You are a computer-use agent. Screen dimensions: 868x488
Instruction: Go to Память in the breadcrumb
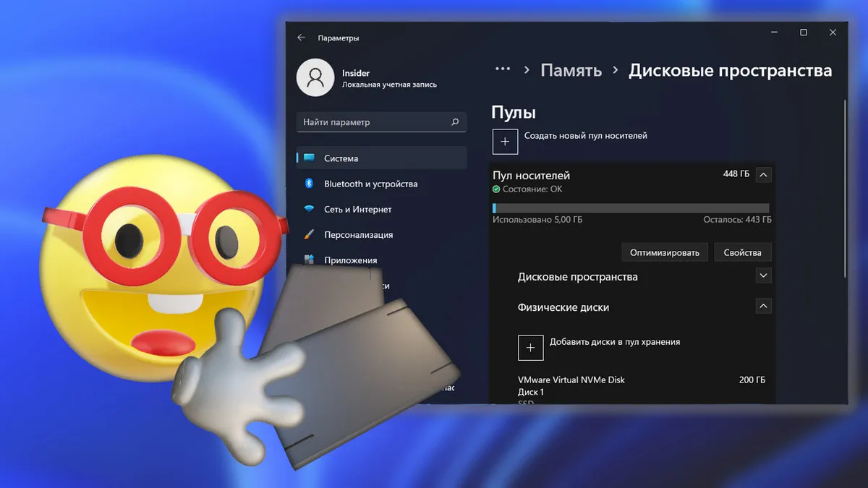click(571, 71)
